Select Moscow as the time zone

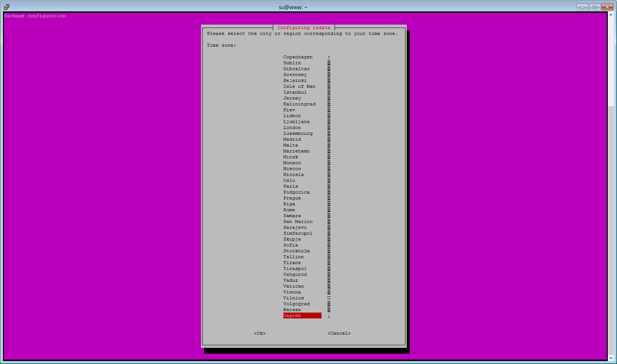[292, 169]
